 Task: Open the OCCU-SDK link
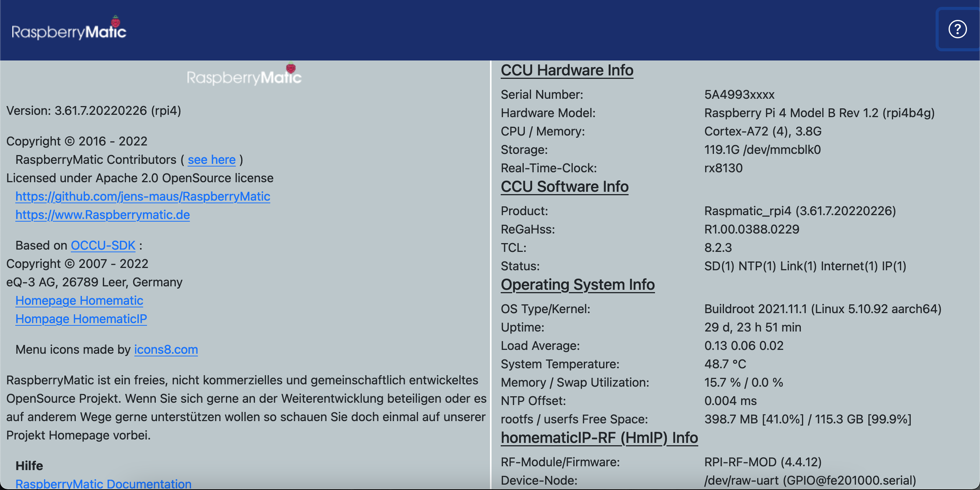(103, 245)
